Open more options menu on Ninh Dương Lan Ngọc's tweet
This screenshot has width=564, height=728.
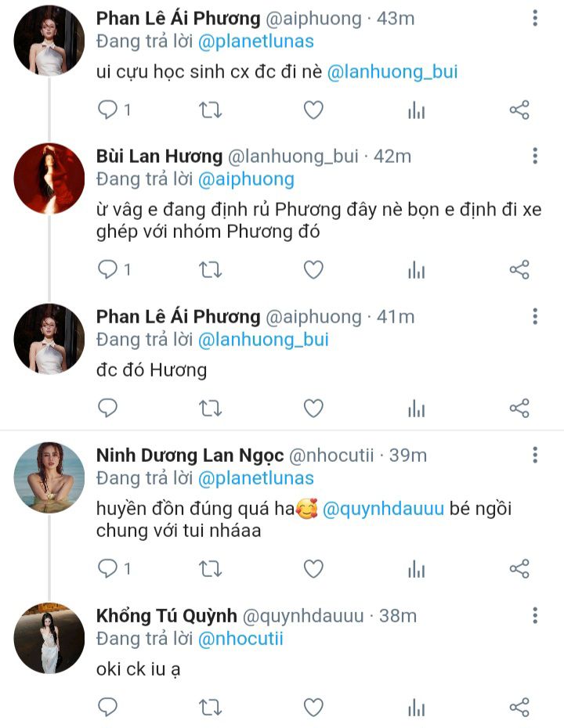pos(535,455)
